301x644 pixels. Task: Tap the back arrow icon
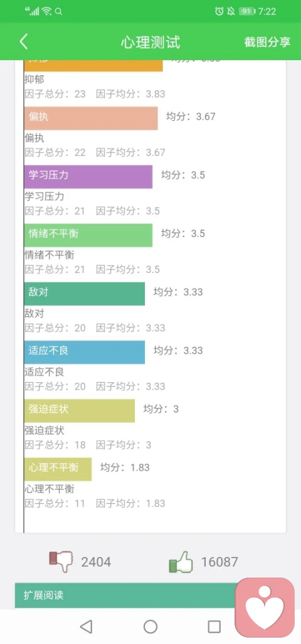(24, 42)
